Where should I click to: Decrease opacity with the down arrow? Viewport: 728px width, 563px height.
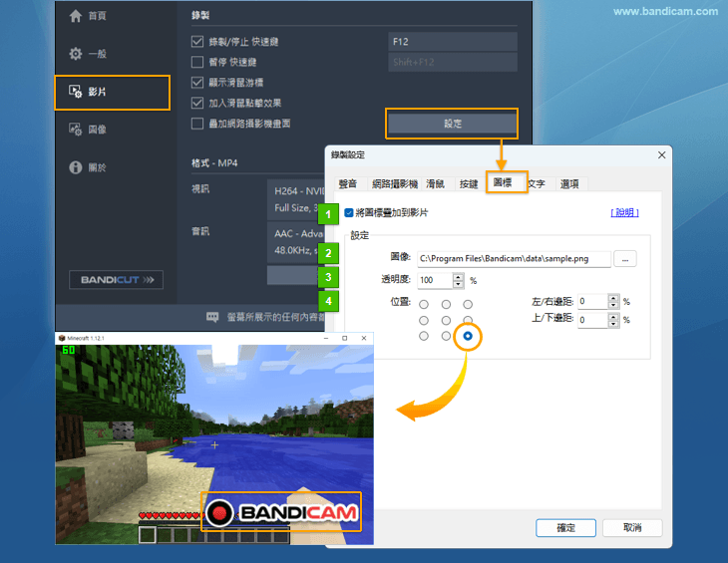click(459, 284)
